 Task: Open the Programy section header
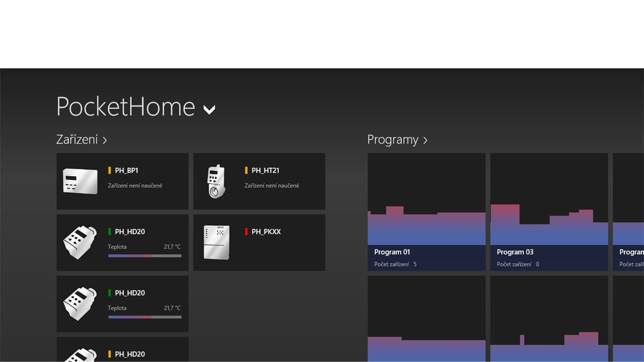(397, 139)
